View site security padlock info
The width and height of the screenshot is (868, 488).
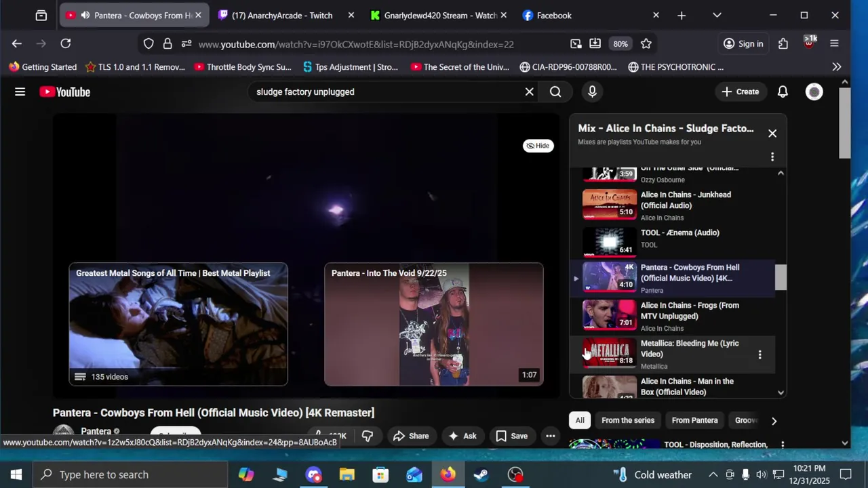pos(167,44)
